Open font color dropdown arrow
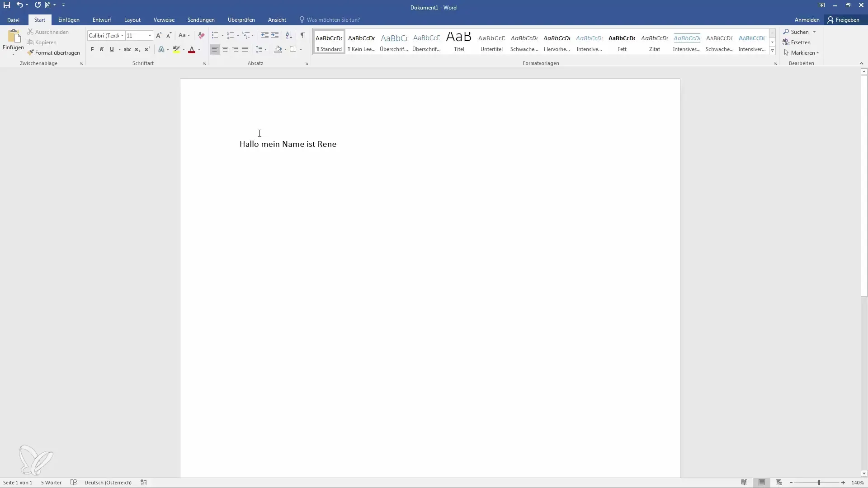The width and height of the screenshot is (868, 488). pyautogui.click(x=199, y=49)
